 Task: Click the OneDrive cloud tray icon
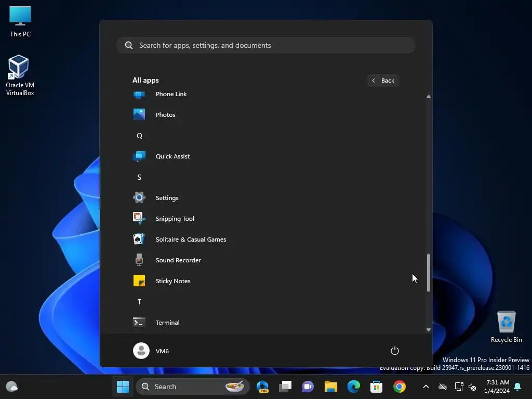pos(443,387)
